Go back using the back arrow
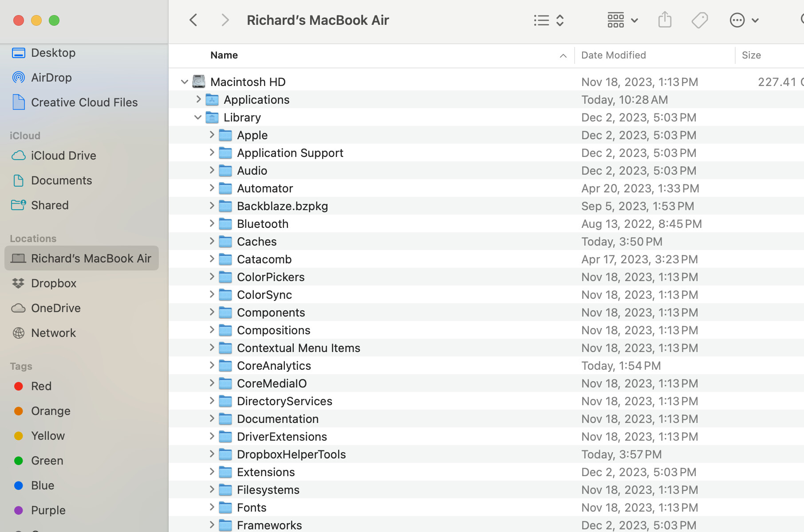Screen dimensions: 804x532 click(193, 20)
